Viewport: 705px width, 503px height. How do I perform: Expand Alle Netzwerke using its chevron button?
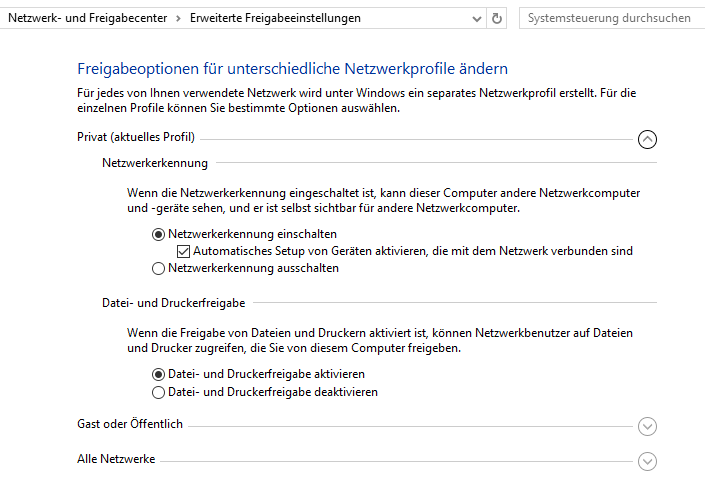pyautogui.click(x=647, y=461)
